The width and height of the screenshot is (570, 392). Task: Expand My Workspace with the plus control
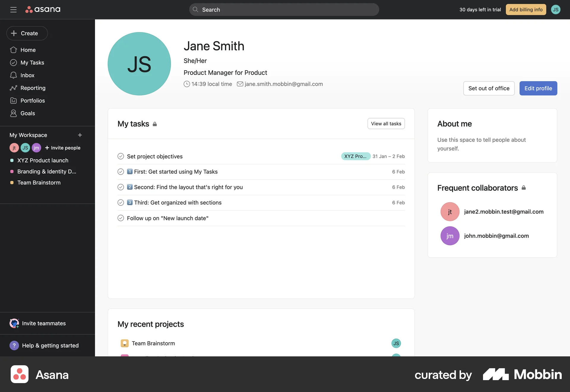[x=80, y=135]
